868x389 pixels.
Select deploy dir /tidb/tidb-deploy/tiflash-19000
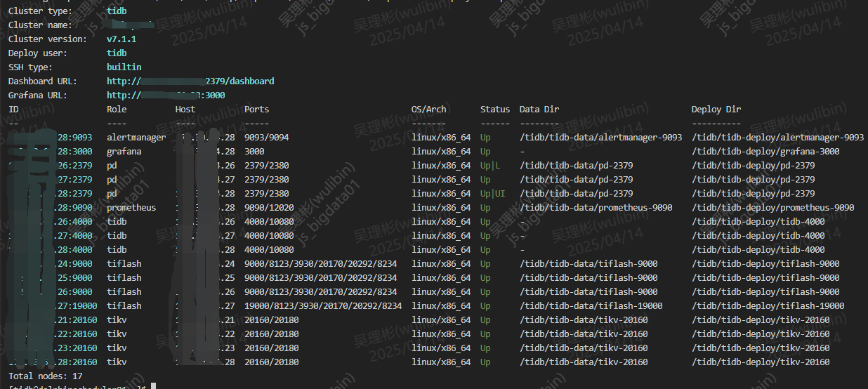click(x=768, y=306)
